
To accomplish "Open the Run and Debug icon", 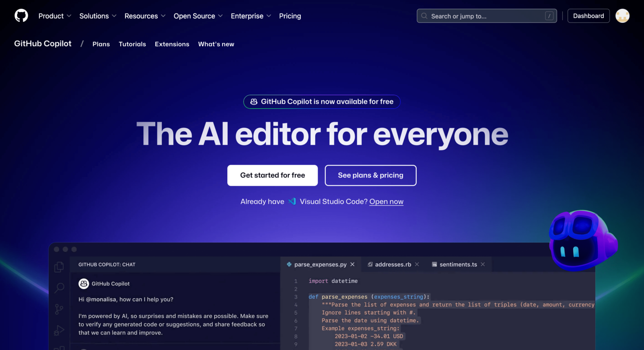I will pyautogui.click(x=59, y=331).
